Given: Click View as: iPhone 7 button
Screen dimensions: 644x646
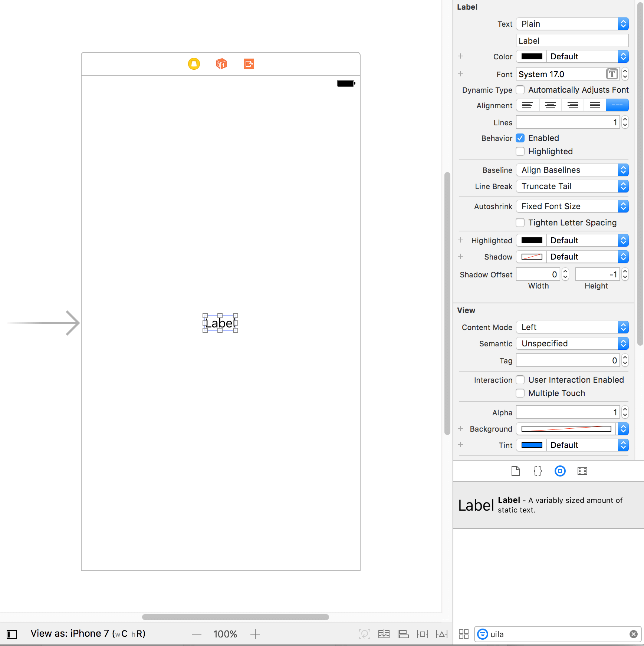Looking at the screenshot, I should click(x=88, y=634).
